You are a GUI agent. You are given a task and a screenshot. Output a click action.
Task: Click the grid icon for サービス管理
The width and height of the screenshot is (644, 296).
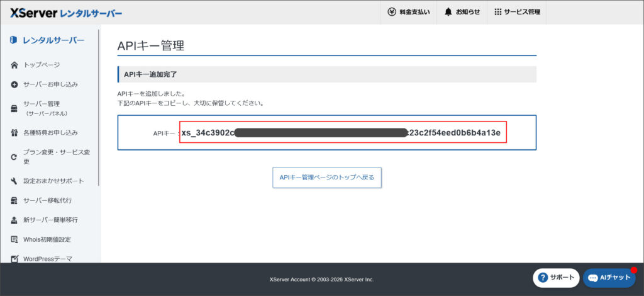(498, 12)
